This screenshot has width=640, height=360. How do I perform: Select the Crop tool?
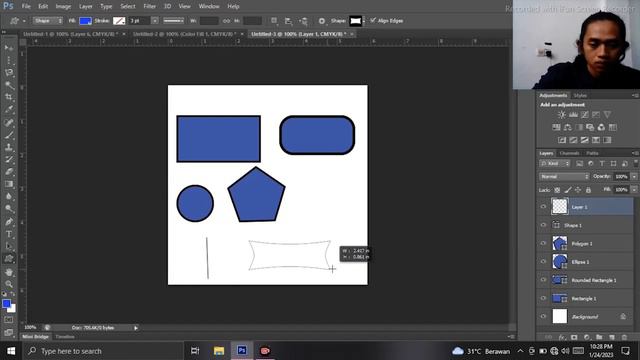[x=9, y=97]
